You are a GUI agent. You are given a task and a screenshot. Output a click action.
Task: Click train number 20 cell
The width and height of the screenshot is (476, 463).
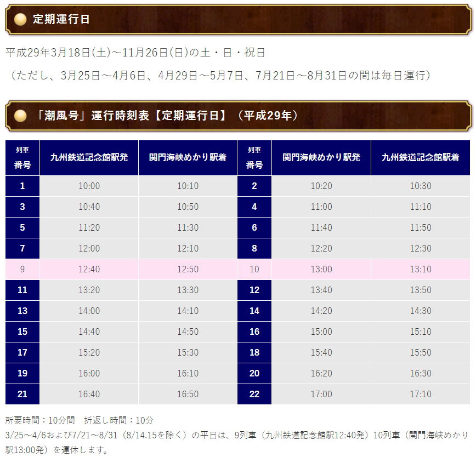tap(254, 373)
